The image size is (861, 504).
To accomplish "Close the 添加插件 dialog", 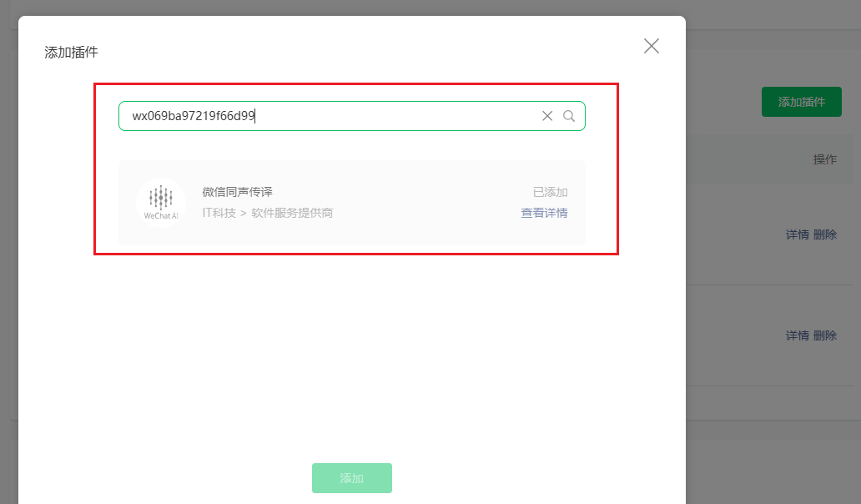I will click(652, 46).
